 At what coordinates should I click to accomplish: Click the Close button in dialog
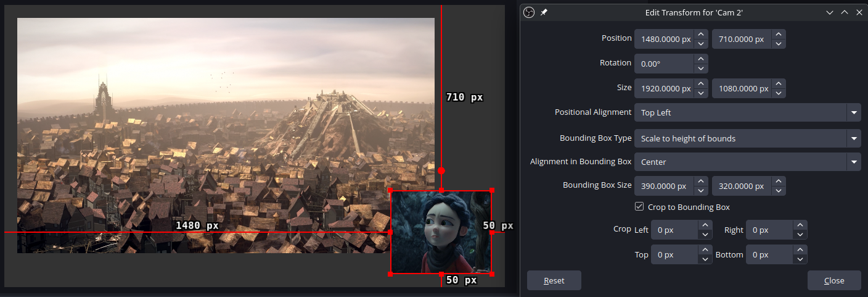pos(834,280)
